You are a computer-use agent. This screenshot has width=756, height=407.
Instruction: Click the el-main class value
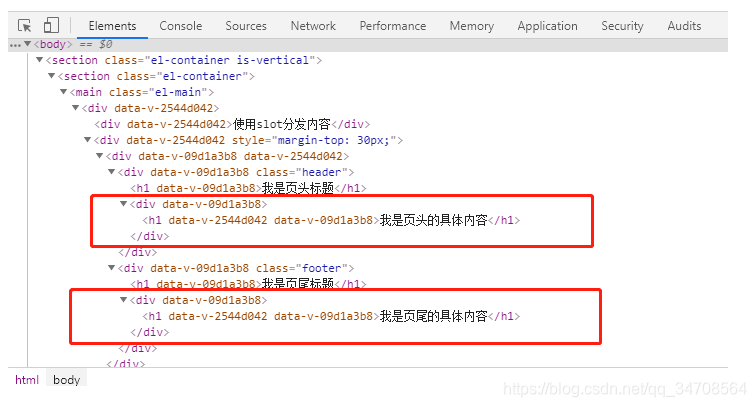pyautogui.click(x=177, y=92)
